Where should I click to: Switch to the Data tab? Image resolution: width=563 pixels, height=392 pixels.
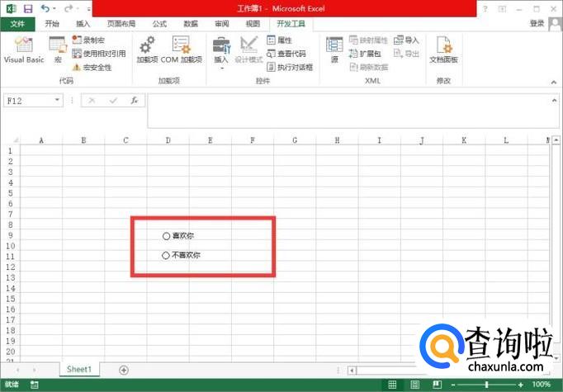(x=191, y=24)
